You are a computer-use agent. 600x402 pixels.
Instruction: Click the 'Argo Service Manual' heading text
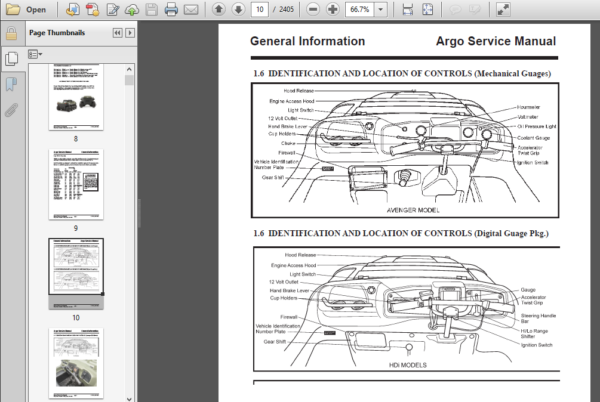496,41
